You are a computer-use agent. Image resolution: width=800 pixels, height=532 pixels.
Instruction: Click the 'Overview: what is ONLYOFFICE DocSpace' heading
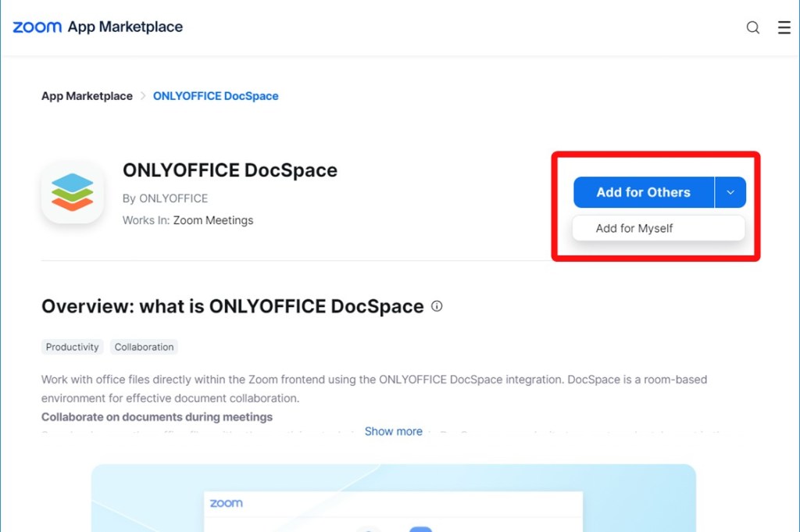[233, 306]
